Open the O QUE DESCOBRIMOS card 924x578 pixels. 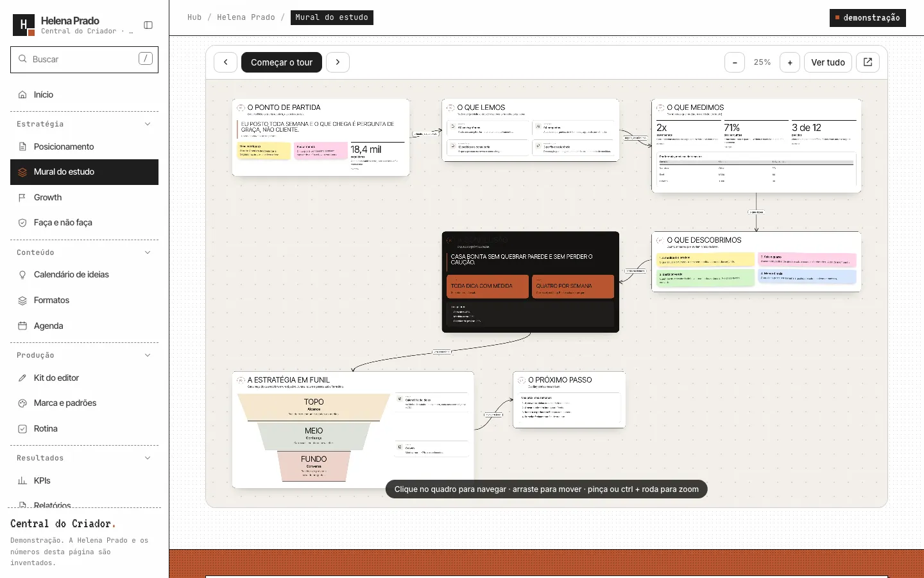(x=757, y=262)
